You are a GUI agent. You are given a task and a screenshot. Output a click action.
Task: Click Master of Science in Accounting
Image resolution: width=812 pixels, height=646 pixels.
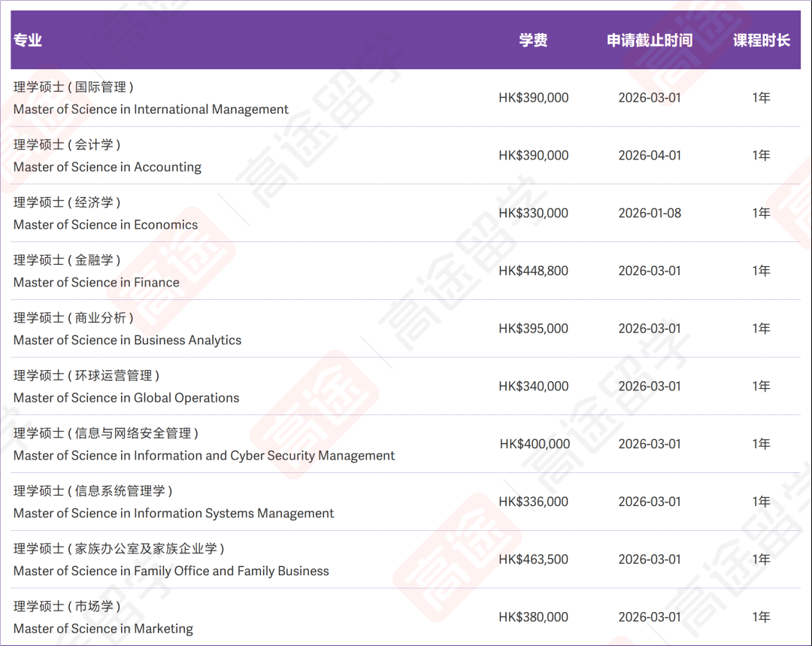[x=108, y=167]
